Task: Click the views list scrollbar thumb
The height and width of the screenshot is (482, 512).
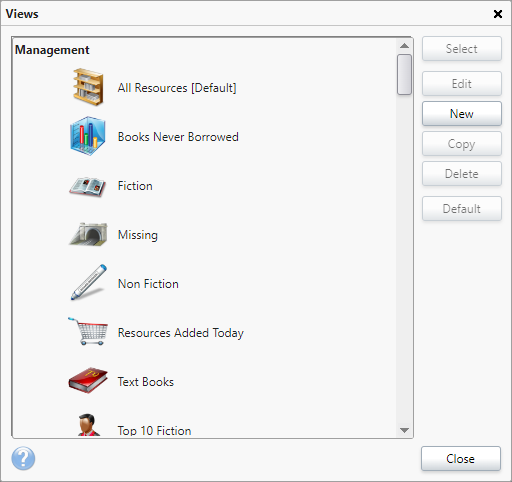Action: click(404, 75)
